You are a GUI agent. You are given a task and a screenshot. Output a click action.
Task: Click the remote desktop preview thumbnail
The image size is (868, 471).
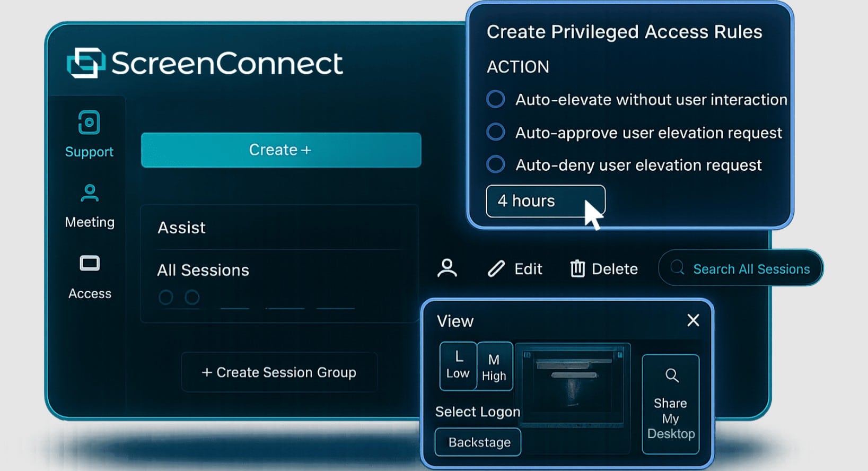tap(573, 386)
